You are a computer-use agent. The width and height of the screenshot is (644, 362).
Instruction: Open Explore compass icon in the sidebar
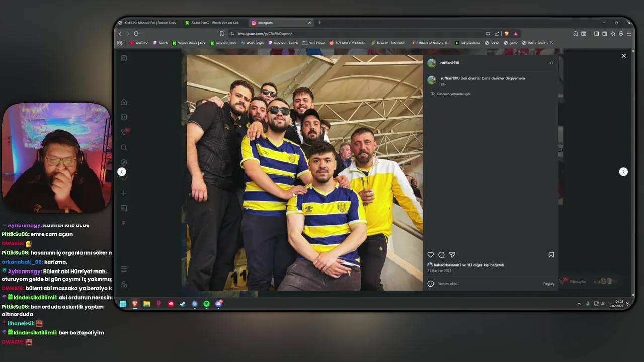tap(124, 162)
